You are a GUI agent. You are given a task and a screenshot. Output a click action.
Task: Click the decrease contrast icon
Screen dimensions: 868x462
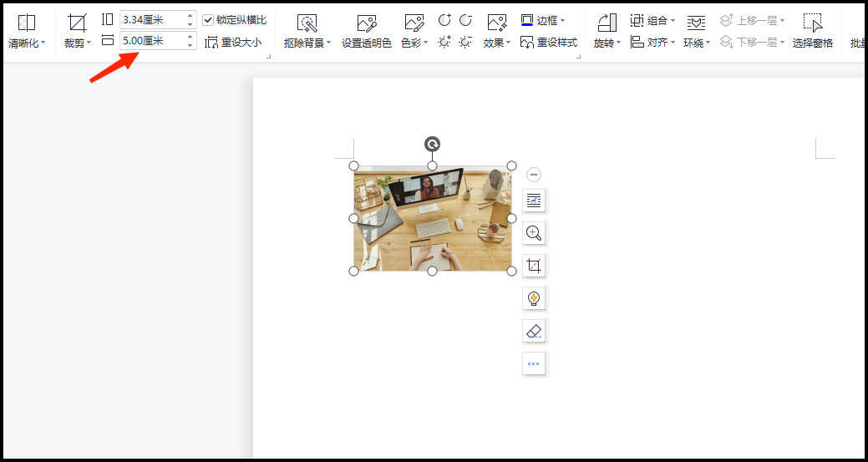coord(465,21)
